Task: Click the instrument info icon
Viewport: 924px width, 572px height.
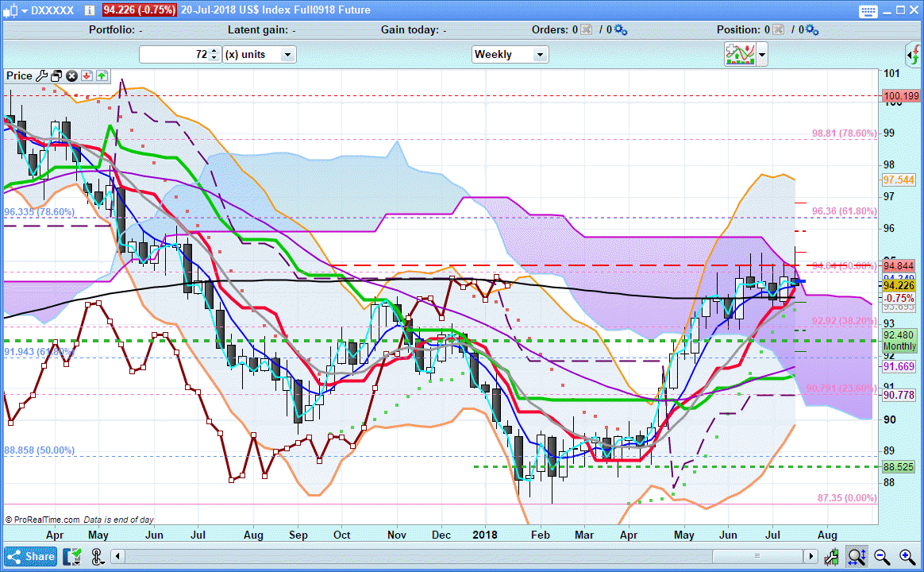Action: [90, 10]
